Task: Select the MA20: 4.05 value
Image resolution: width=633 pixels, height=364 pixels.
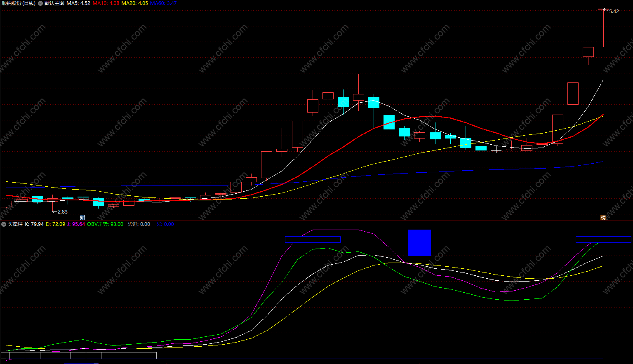Action: (134, 3)
